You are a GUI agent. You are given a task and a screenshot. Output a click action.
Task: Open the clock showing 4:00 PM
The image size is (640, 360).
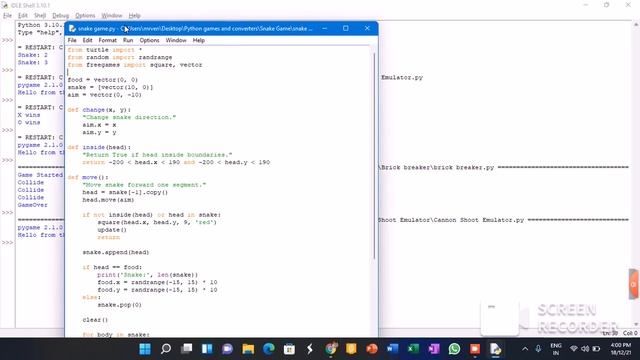point(620,349)
